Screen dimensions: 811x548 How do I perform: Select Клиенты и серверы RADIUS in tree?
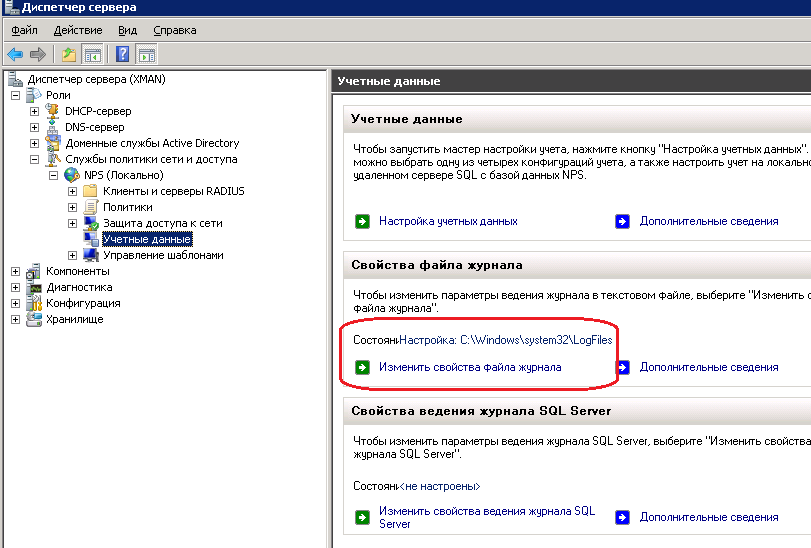coord(173,191)
